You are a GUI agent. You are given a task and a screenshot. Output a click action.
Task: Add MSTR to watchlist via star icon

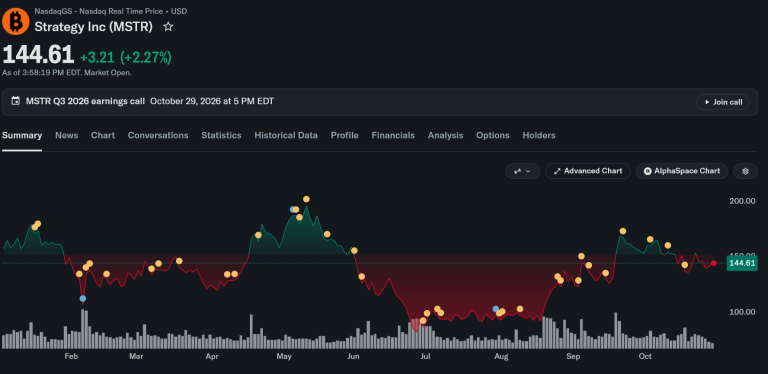tap(168, 27)
